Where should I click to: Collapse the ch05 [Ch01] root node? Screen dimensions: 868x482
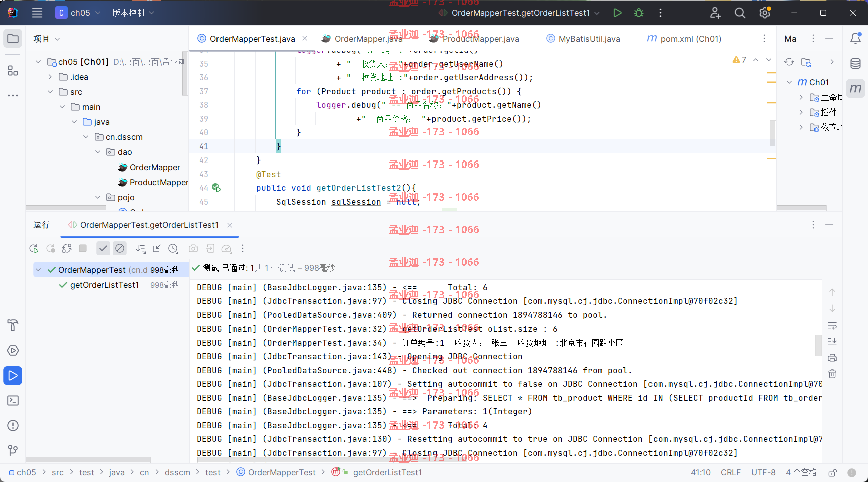[38, 62]
